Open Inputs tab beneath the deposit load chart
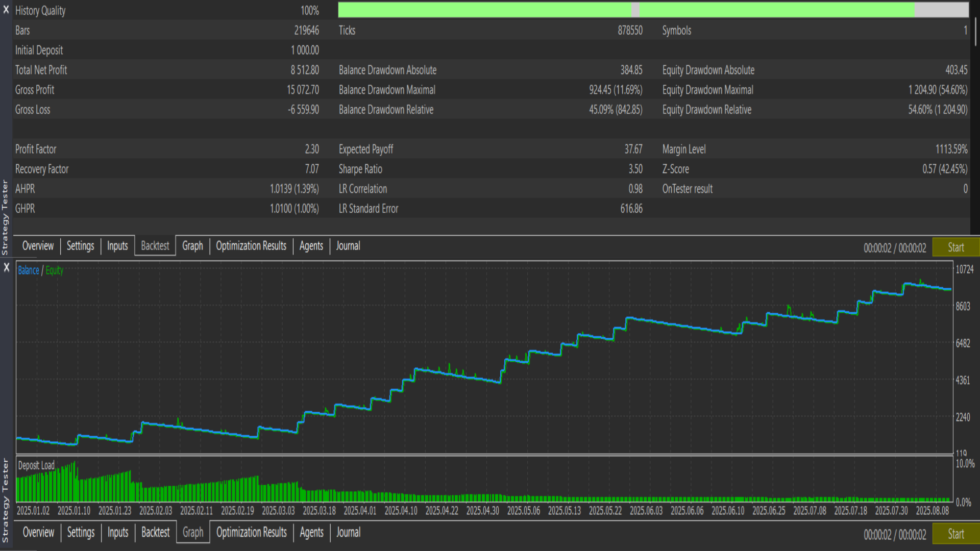 point(118,533)
